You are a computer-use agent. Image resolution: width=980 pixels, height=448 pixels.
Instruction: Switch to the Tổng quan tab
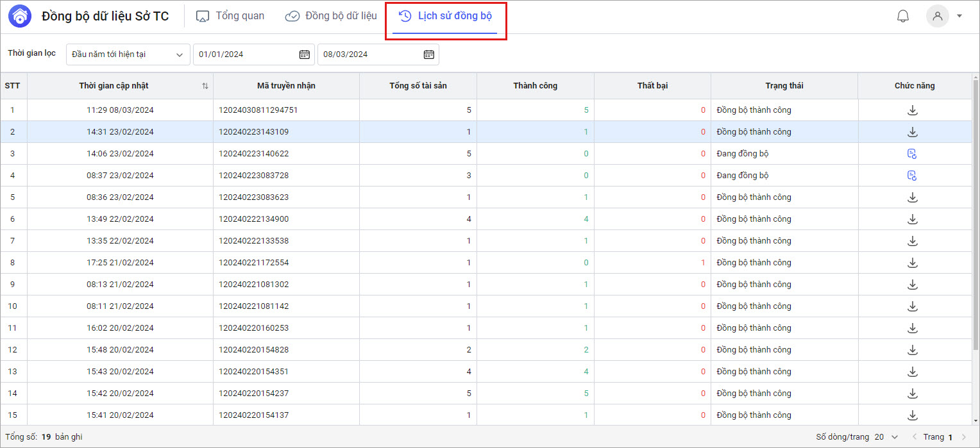click(230, 16)
